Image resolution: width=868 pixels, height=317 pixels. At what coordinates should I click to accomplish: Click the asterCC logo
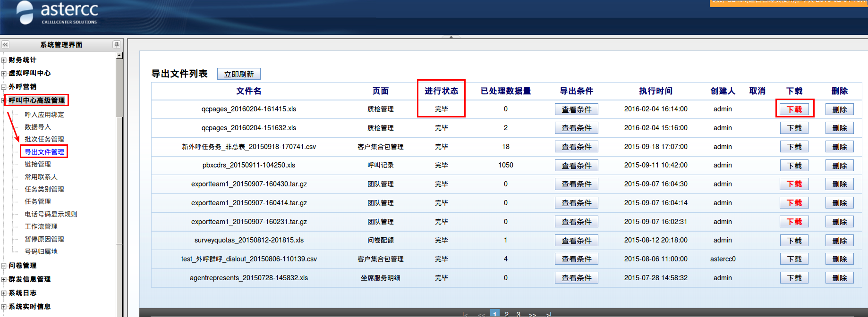tap(58, 13)
